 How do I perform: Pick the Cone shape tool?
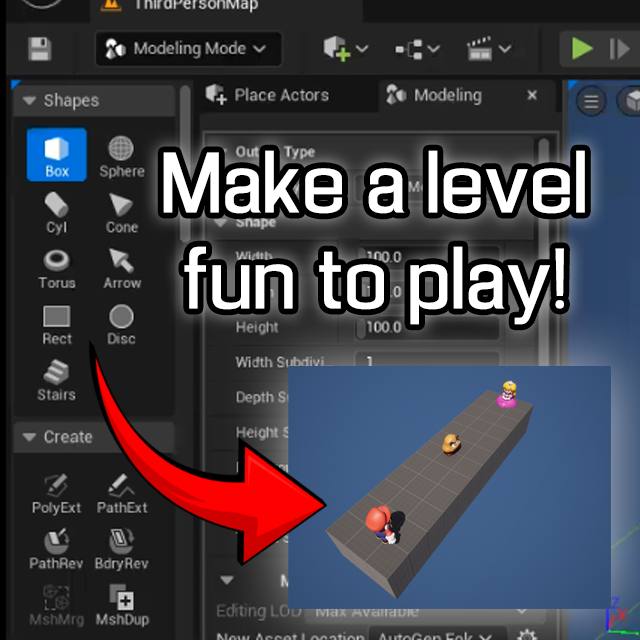click(121, 211)
